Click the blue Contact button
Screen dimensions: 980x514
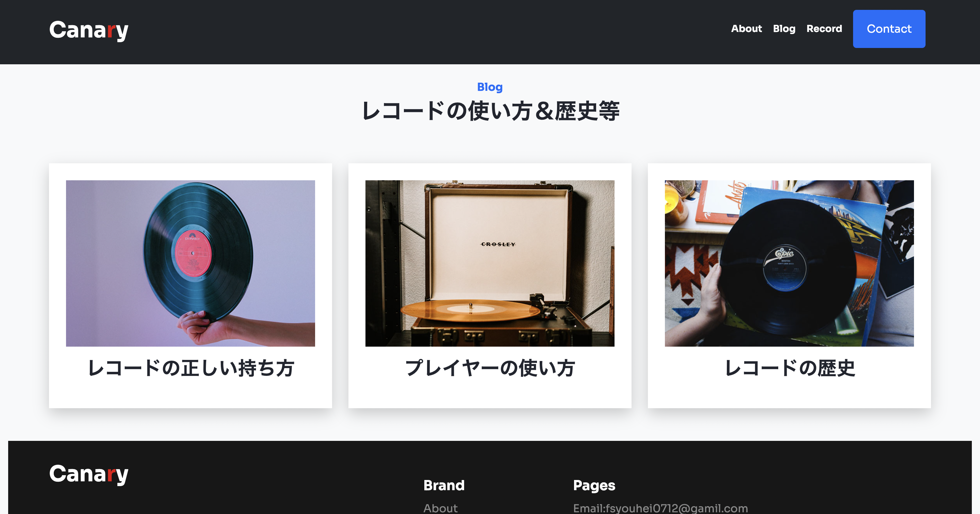click(x=889, y=29)
